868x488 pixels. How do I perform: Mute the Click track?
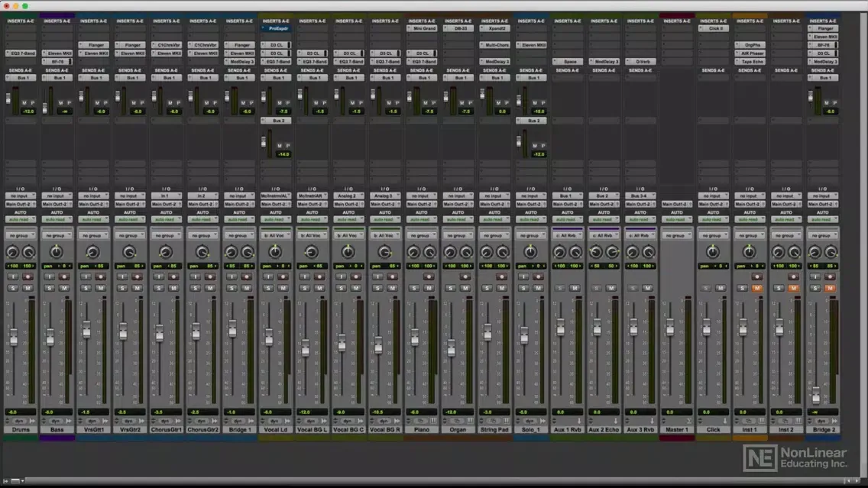point(721,288)
